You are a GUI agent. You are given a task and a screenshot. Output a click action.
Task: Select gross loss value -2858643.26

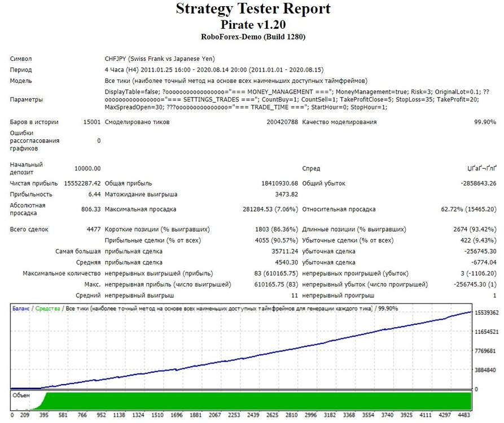(478, 183)
